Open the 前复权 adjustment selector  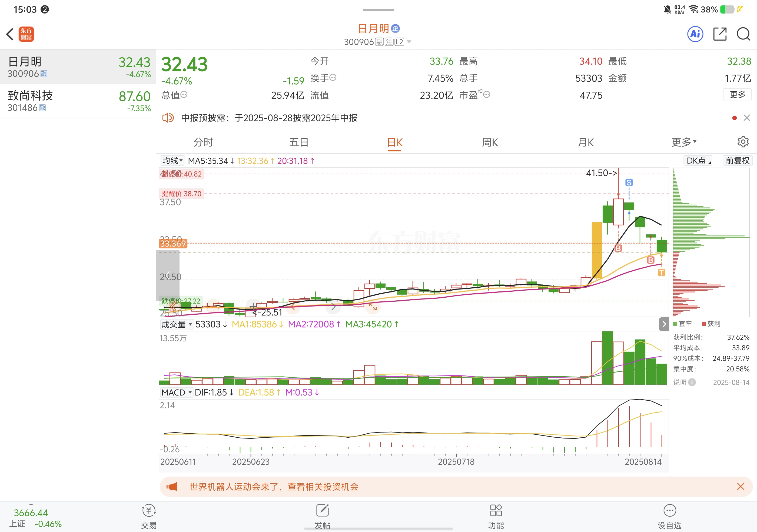pyautogui.click(x=738, y=161)
